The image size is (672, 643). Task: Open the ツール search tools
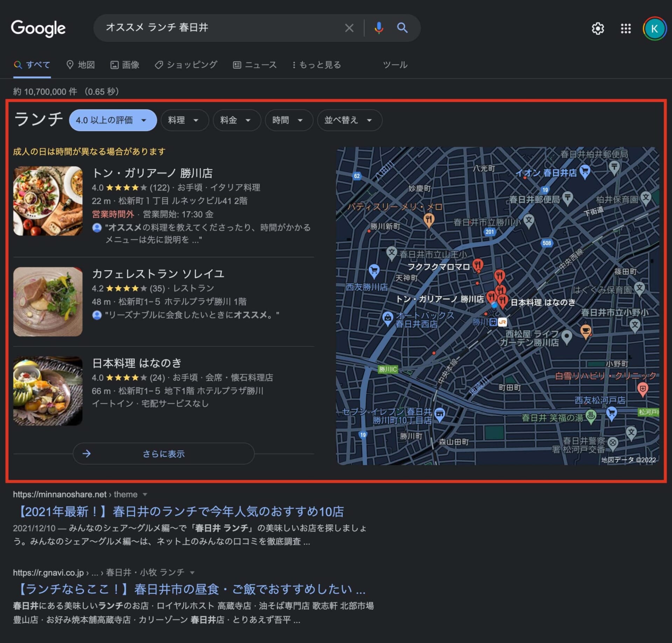[395, 65]
